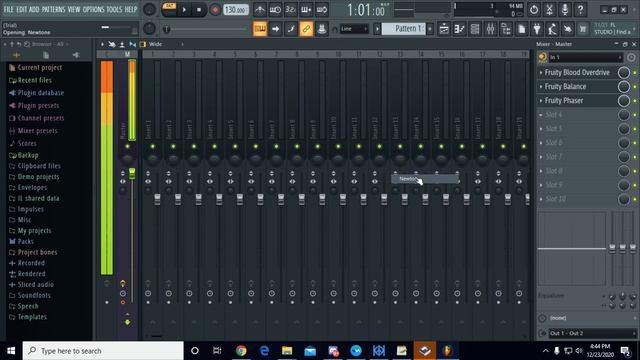Open the Channel rack icon
The height and width of the screenshot is (360, 640).
coord(475,29)
